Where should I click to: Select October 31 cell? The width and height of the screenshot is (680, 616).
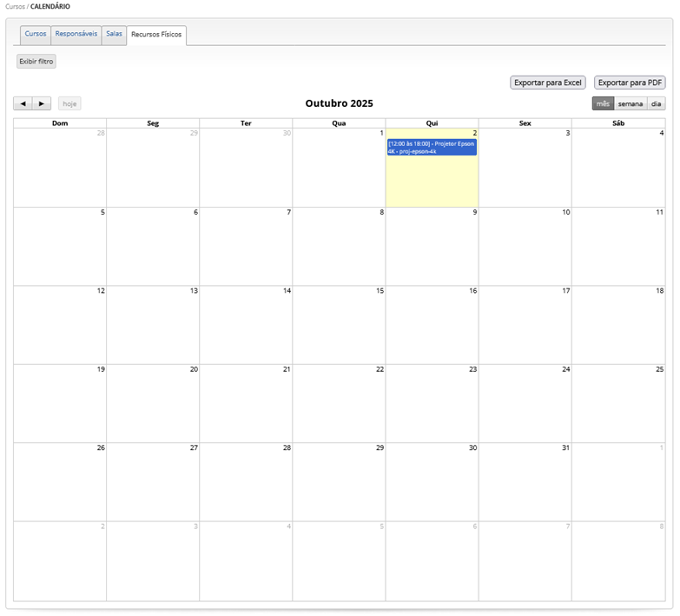(x=525, y=482)
